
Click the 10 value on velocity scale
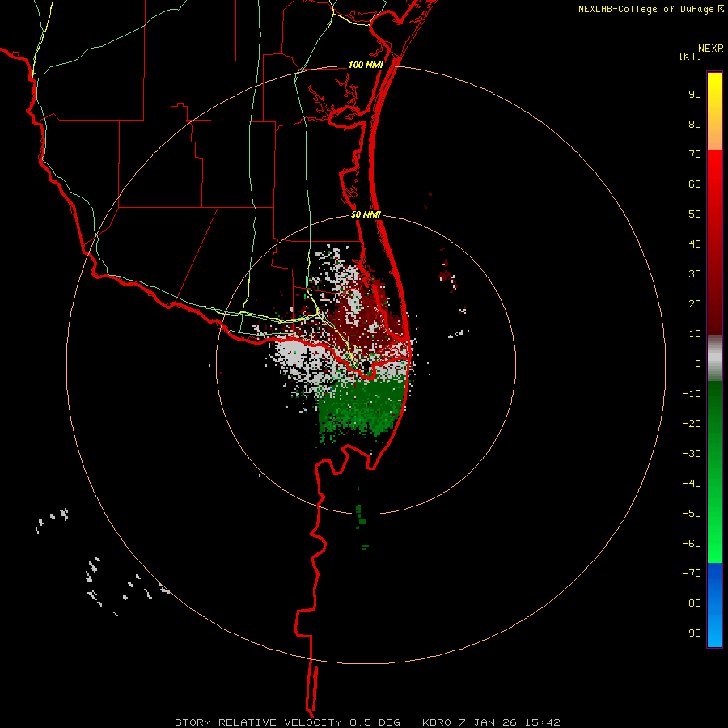695,334
